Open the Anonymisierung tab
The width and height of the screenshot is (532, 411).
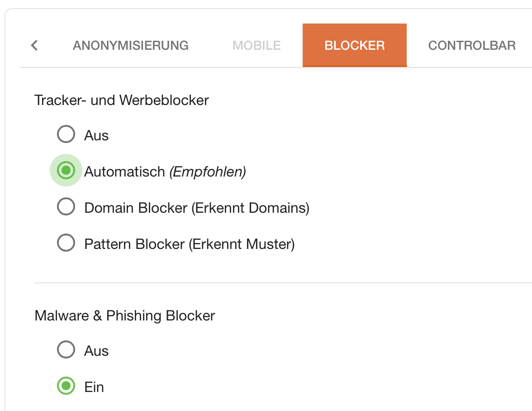coord(131,45)
